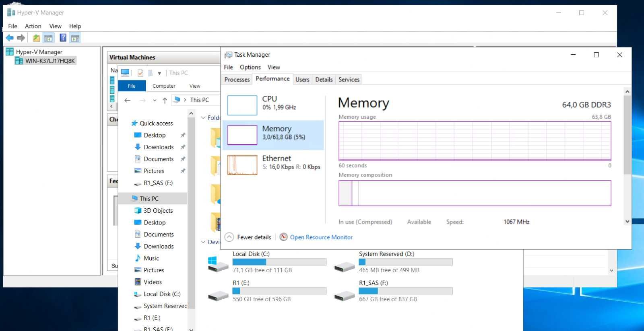Toggle the Show/Hide Action Pane icon
The width and height of the screenshot is (644, 331).
[75, 38]
